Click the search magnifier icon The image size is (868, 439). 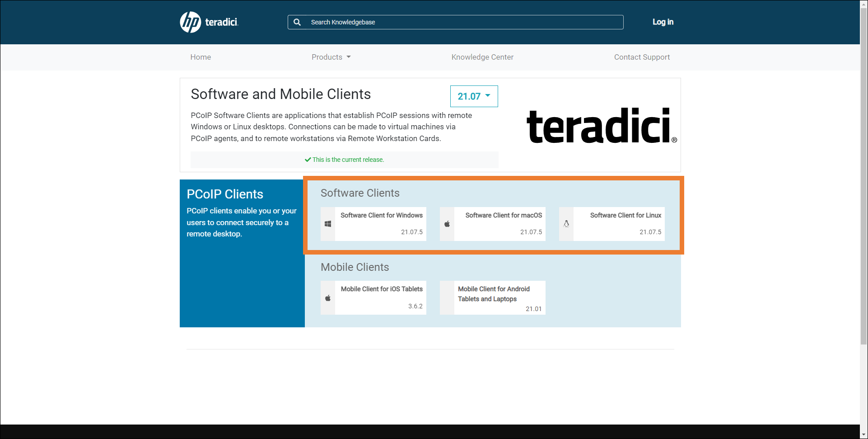pyautogui.click(x=297, y=22)
